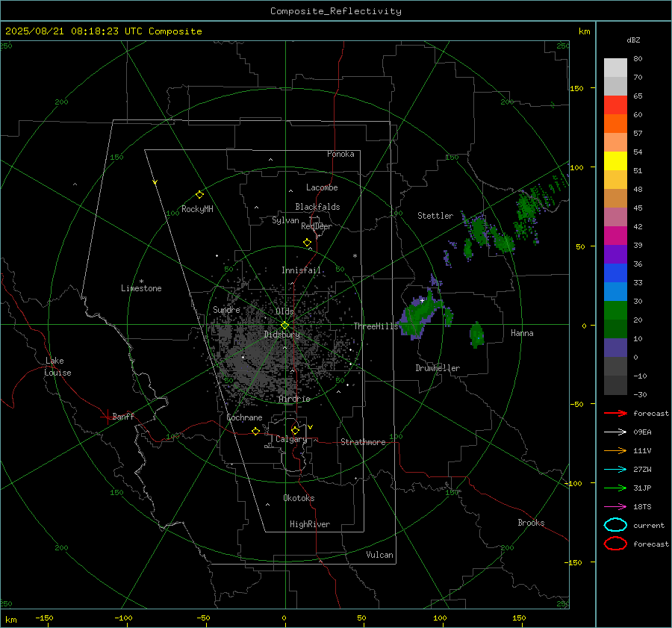Select the Ponoka city label
The width and height of the screenshot is (672, 628).
[340, 154]
